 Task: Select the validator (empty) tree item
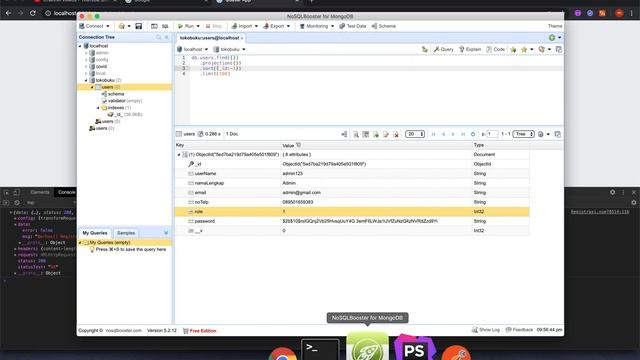[x=122, y=101]
